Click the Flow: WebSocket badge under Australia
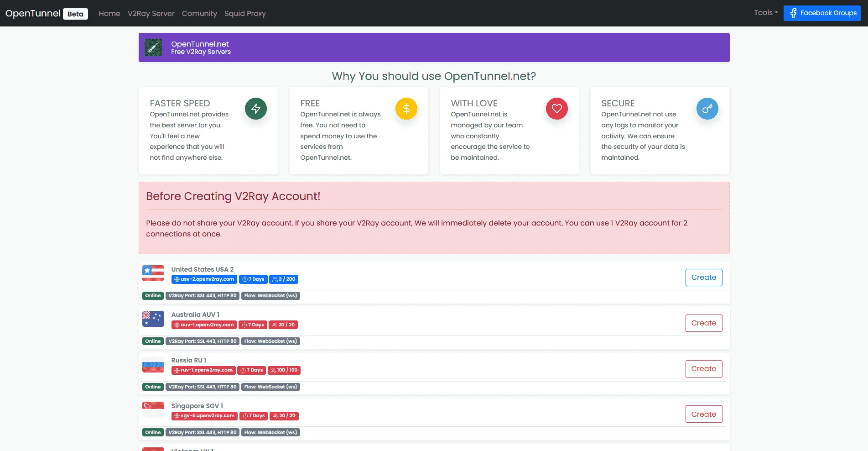Image resolution: width=868 pixels, height=451 pixels. pos(270,341)
